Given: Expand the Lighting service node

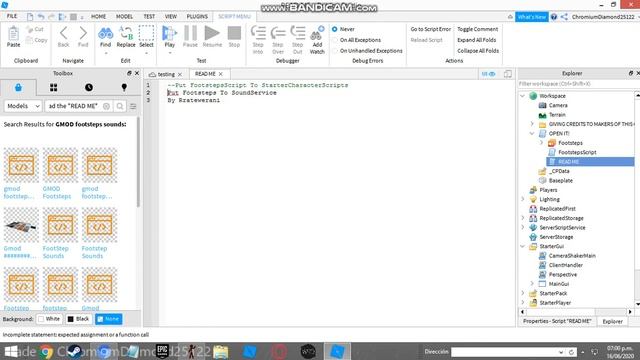Looking at the screenshot, I should 523,199.
